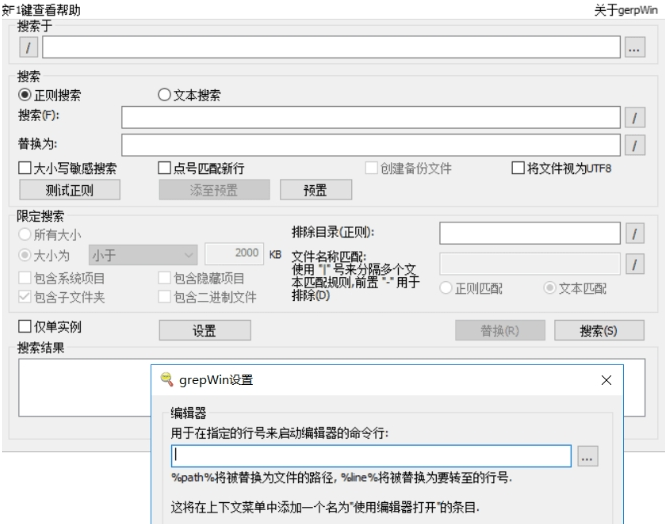Open the 小于 size comparison dropdown

click(143, 255)
